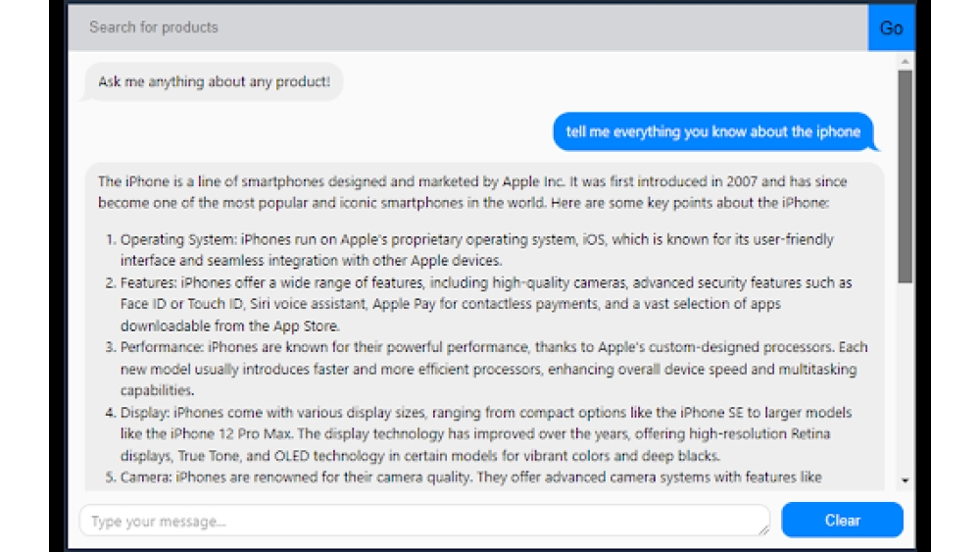Click the scrollbar up arrow
This screenshot has width=980, height=552.
pos(906,61)
